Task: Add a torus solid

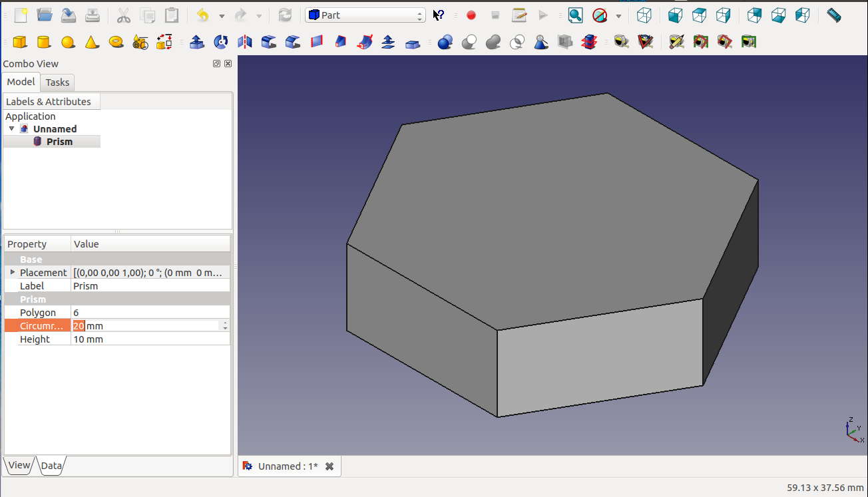Action: (x=116, y=43)
